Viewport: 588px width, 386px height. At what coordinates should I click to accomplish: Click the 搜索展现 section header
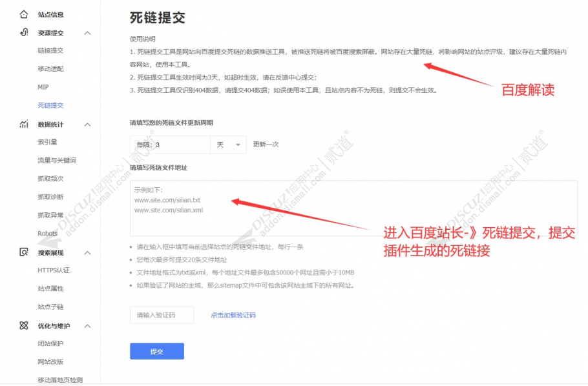[x=50, y=252]
